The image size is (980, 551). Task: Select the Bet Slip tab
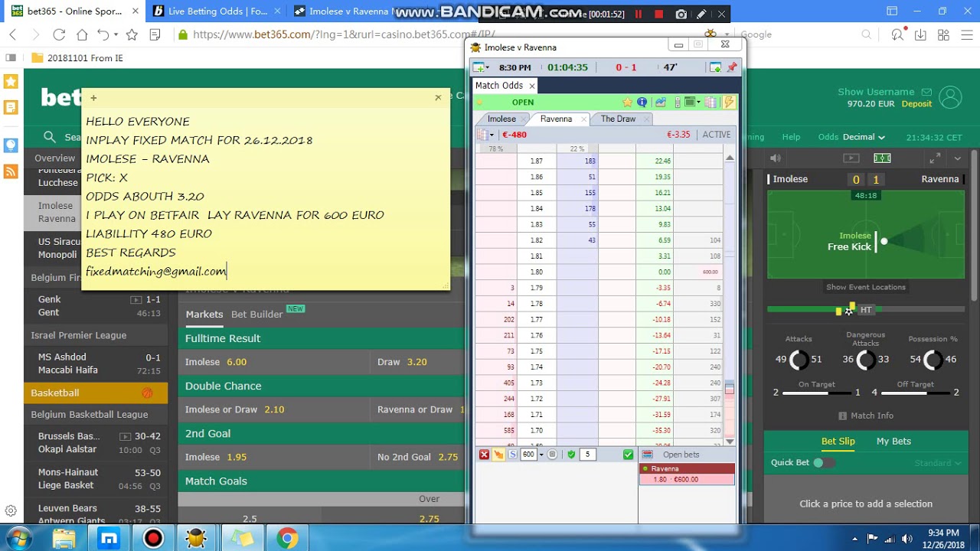[x=838, y=441]
